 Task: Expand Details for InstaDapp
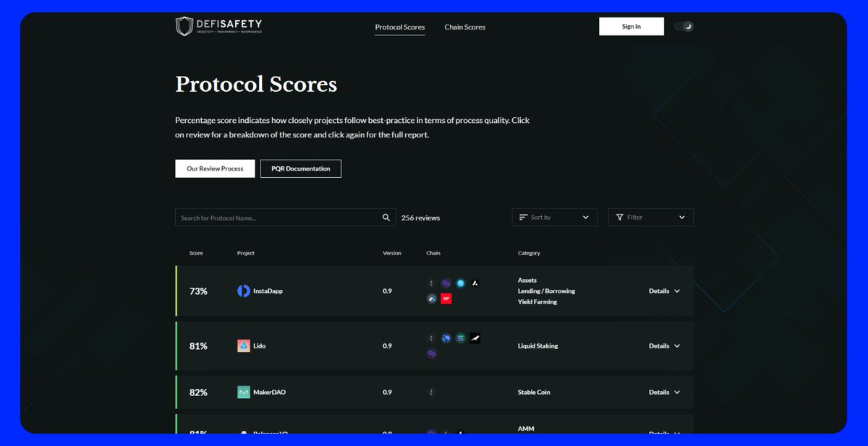pyautogui.click(x=664, y=291)
